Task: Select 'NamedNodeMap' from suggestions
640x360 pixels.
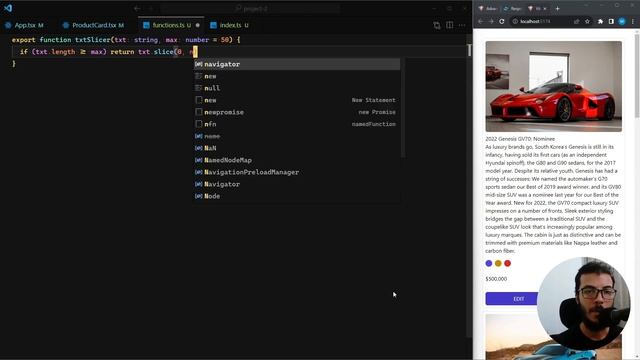Action: [297, 160]
